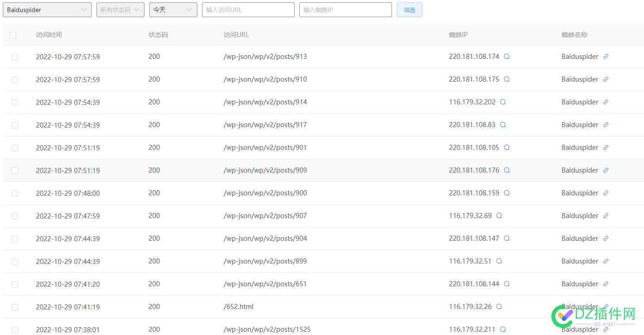Check the row for /wp-json/wp/v2/posts/914
This screenshot has height=335, width=644.
coord(15,103)
